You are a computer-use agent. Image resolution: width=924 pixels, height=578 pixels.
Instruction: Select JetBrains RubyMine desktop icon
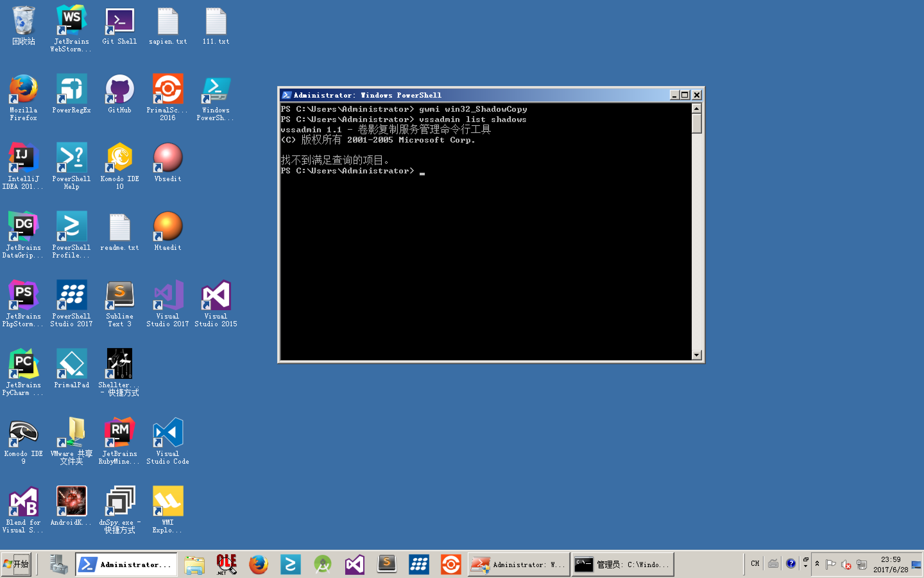(119, 441)
